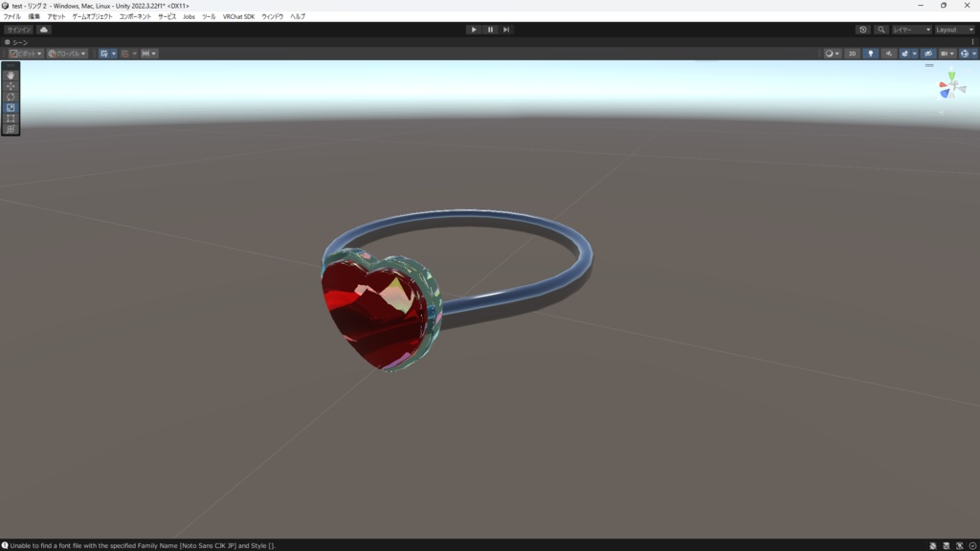The image size is (980, 551).
Task: Open the global search magnifier
Action: pyautogui.click(x=881, y=30)
